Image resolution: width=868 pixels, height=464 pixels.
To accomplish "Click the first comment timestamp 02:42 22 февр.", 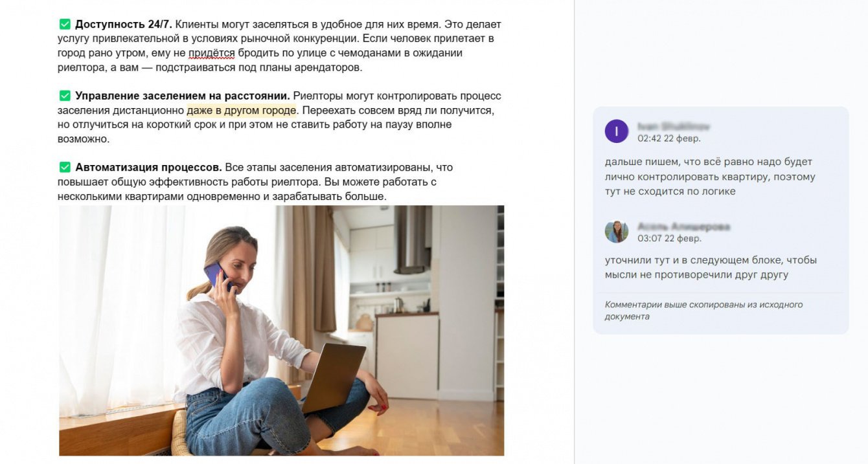I will tap(669, 138).
